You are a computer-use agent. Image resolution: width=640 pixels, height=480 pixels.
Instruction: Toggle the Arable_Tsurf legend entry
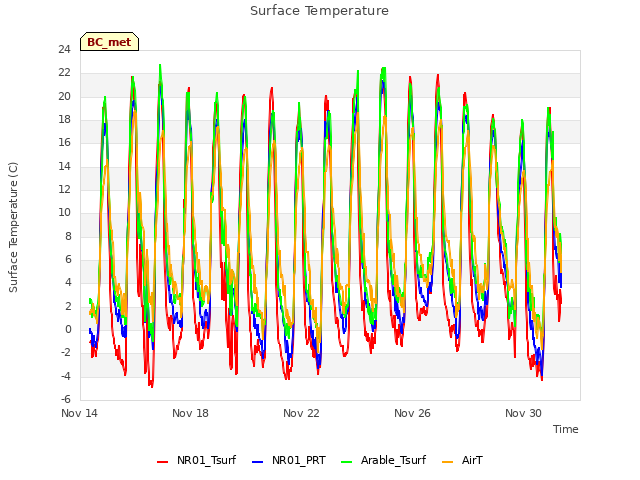coord(383,460)
